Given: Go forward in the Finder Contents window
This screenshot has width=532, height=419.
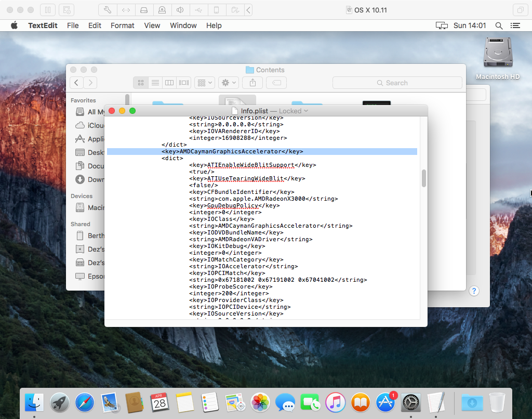Looking at the screenshot, I should click(x=90, y=83).
